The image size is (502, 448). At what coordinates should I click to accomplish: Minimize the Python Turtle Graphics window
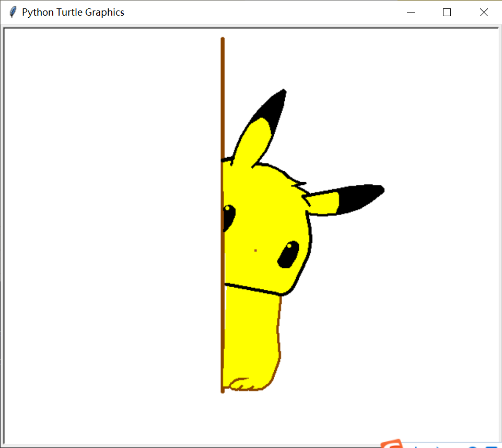(411, 12)
